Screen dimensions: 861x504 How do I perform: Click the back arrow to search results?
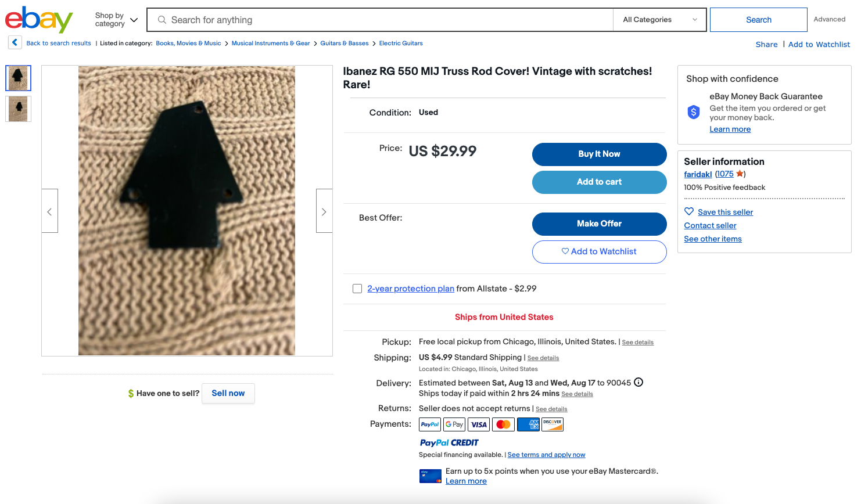15,42
